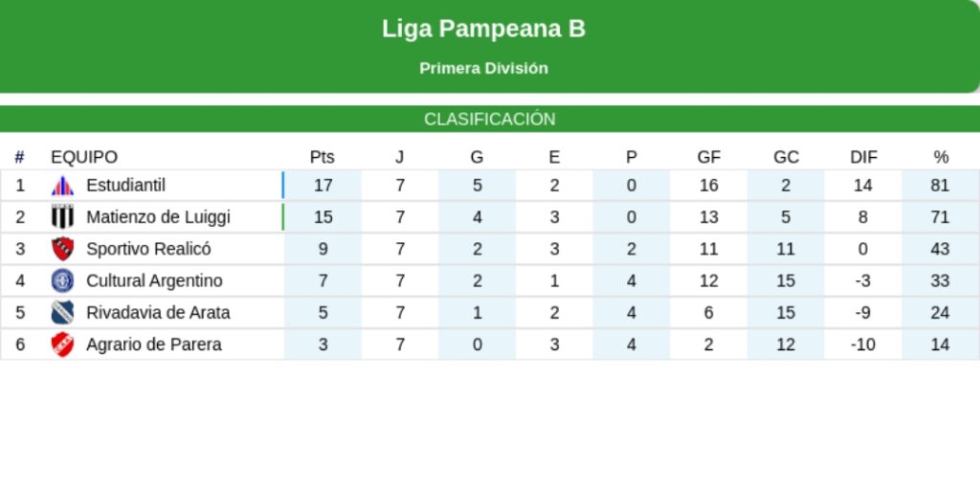
Task: Click the Liga Pampeana B title
Action: (483, 29)
